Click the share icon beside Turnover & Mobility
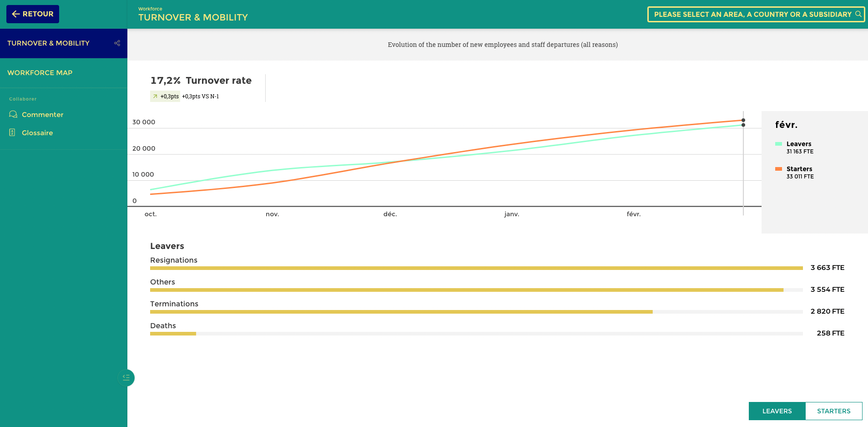Image resolution: width=868 pixels, height=427 pixels. [117, 43]
